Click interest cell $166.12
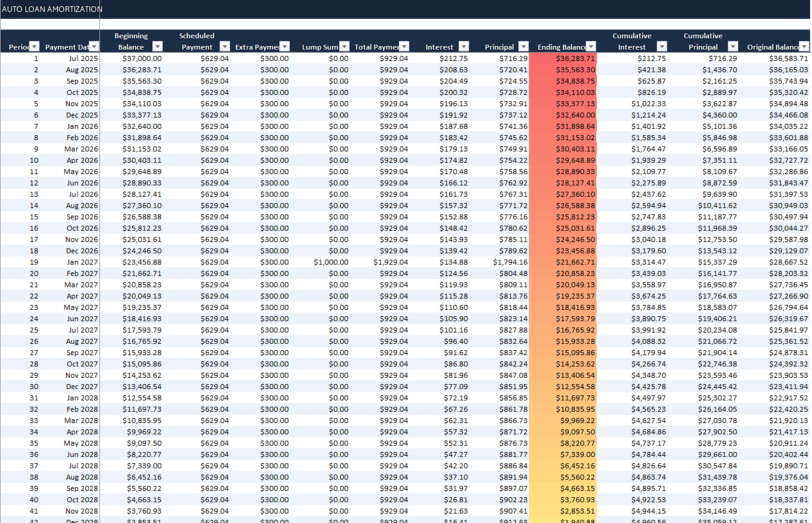 pos(440,183)
